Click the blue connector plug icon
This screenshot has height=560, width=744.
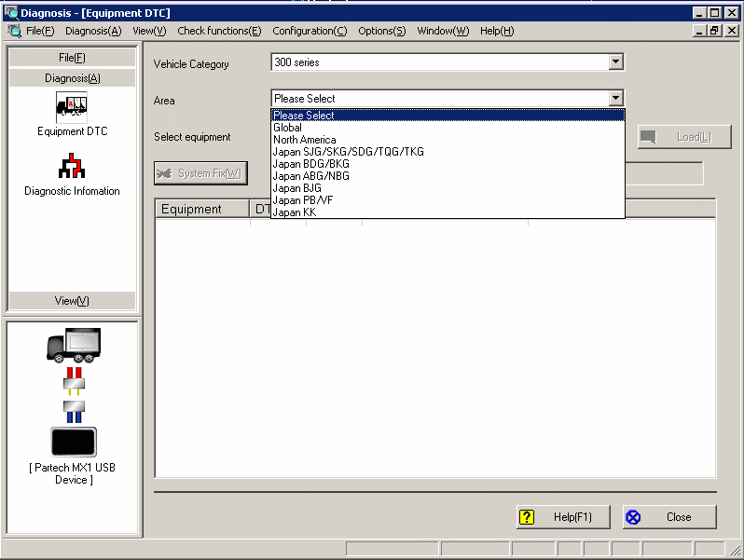[x=73, y=410]
